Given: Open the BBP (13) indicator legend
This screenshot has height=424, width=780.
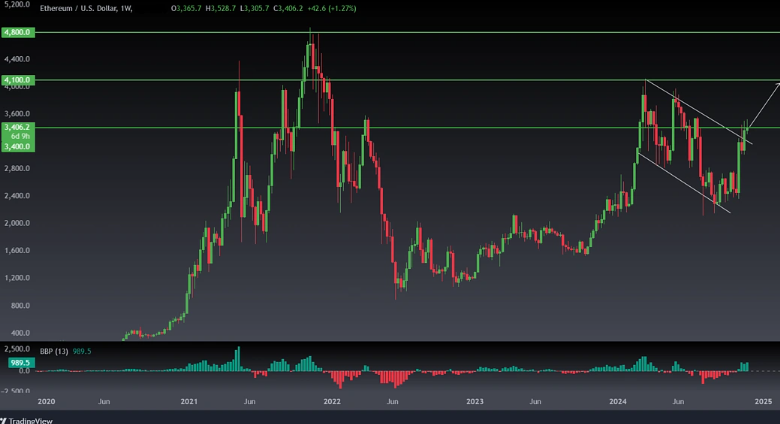Looking at the screenshot, I should (54, 351).
